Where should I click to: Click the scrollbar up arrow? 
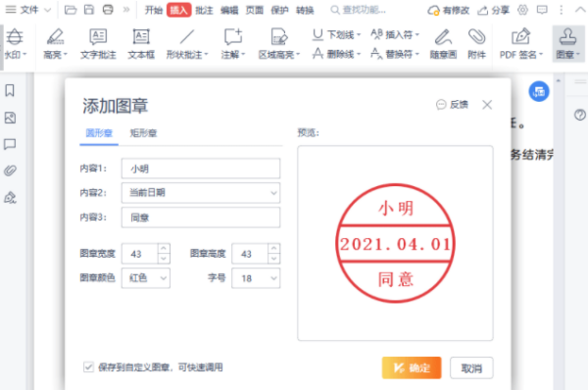(559, 80)
